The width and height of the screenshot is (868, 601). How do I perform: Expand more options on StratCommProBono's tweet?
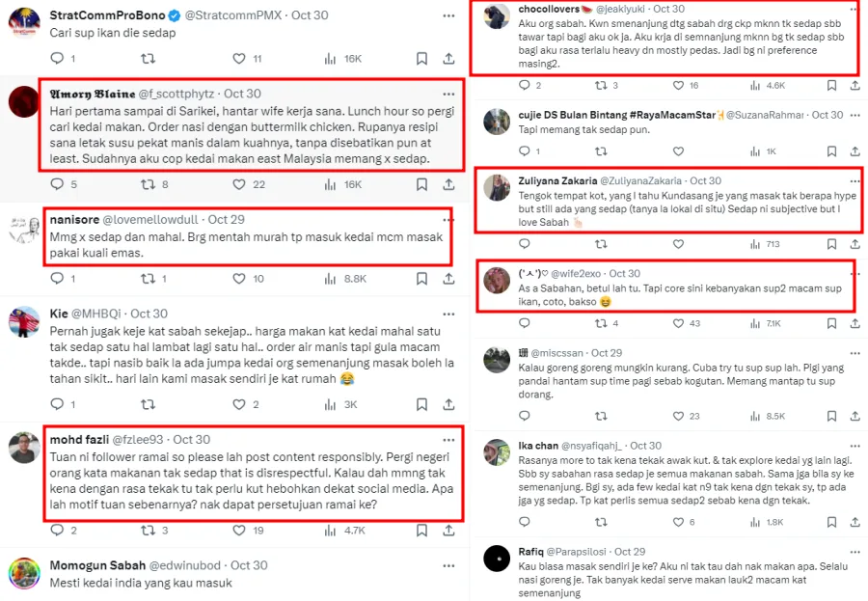click(x=448, y=16)
